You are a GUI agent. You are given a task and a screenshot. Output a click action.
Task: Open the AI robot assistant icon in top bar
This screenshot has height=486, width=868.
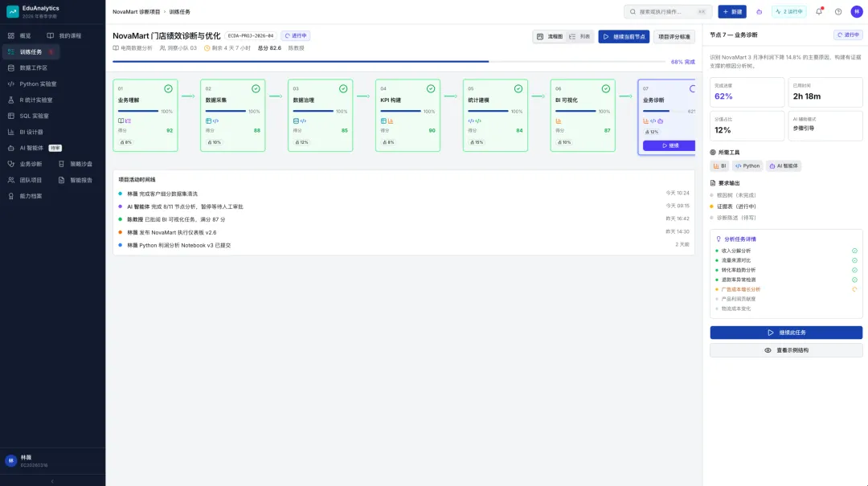(x=759, y=11)
